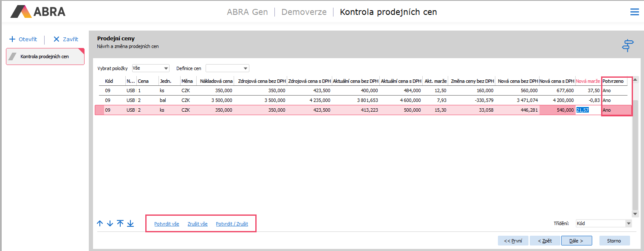Select the new margin cell 21,57

click(x=588, y=110)
